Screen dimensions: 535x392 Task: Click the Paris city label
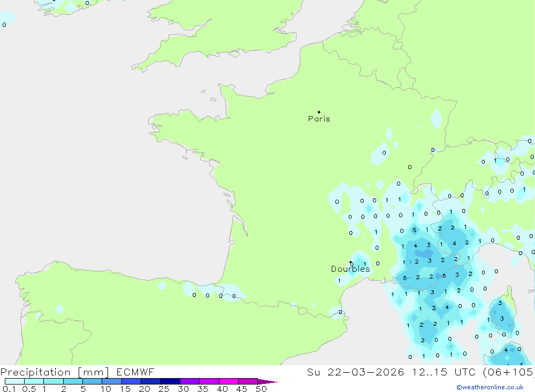pyautogui.click(x=319, y=119)
